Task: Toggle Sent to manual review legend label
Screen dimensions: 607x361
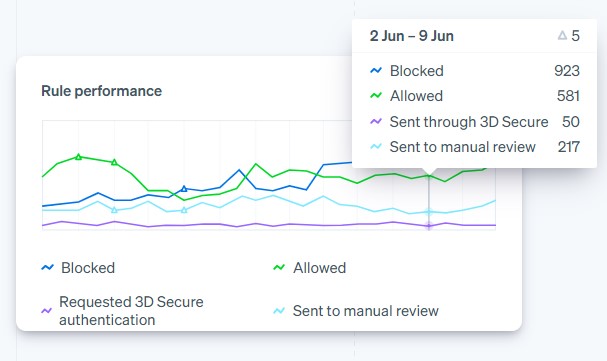Action: pyautogui.click(x=365, y=311)
